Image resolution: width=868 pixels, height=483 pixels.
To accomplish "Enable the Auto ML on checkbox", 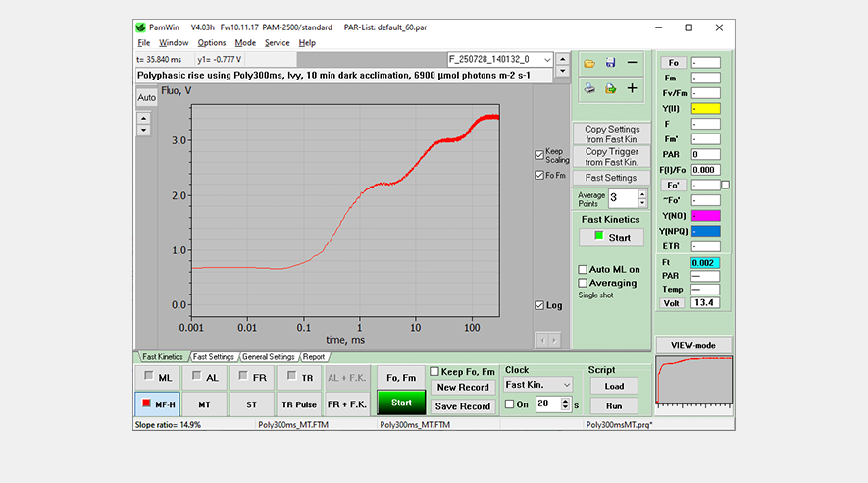I will click(x=583, y=269).
